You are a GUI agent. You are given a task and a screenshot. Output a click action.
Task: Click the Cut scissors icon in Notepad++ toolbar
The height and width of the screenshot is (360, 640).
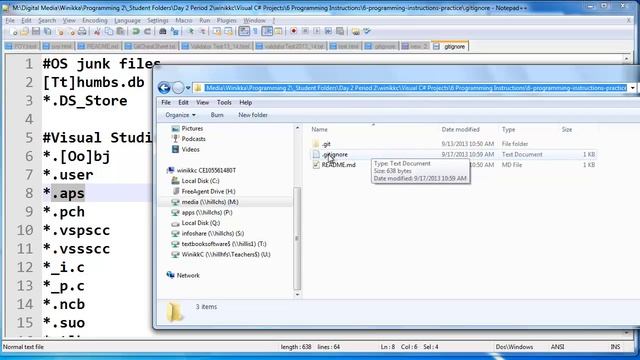[x=97, y=31]
